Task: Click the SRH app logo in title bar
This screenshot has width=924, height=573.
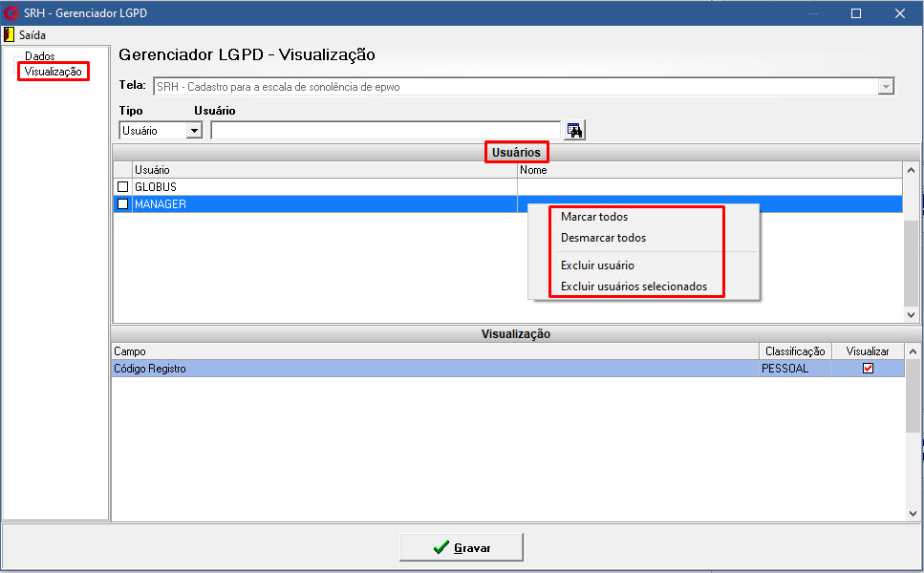Action: (x=11, y=12)
